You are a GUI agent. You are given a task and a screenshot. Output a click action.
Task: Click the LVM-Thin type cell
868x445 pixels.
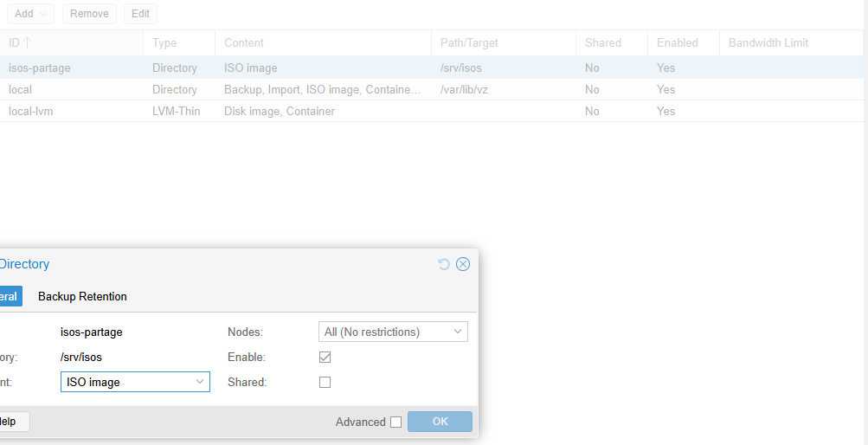(x=176, y=111)
